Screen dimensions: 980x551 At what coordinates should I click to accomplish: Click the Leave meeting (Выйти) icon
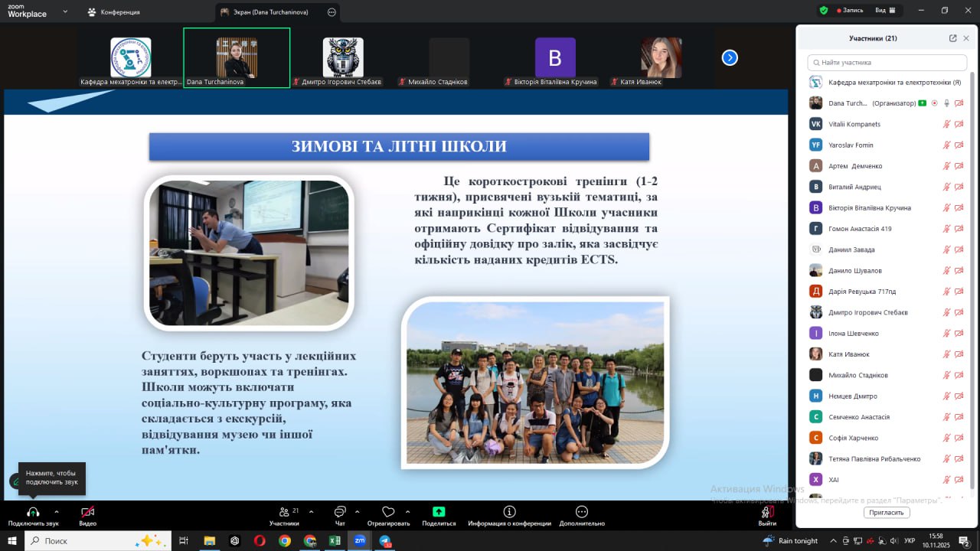point(766,512)
